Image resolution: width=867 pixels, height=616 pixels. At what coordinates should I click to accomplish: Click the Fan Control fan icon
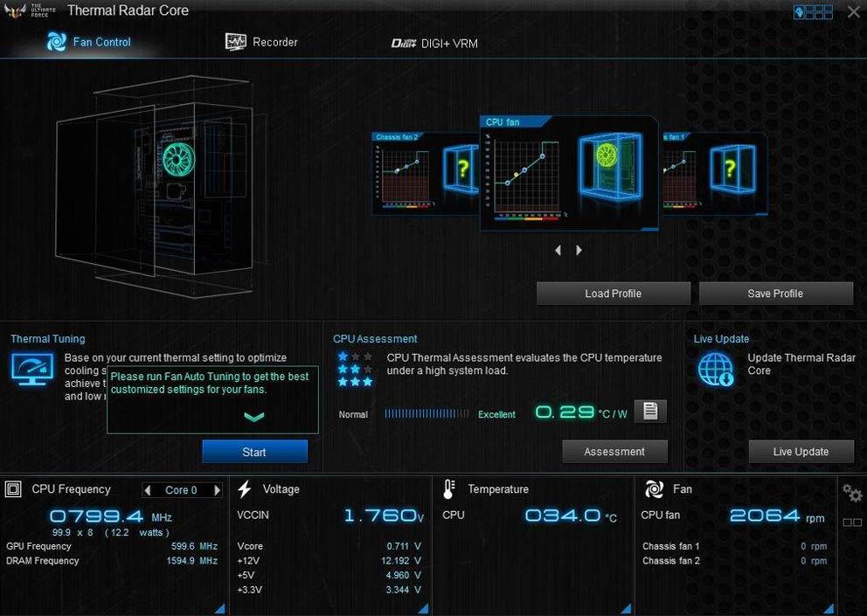57,42
